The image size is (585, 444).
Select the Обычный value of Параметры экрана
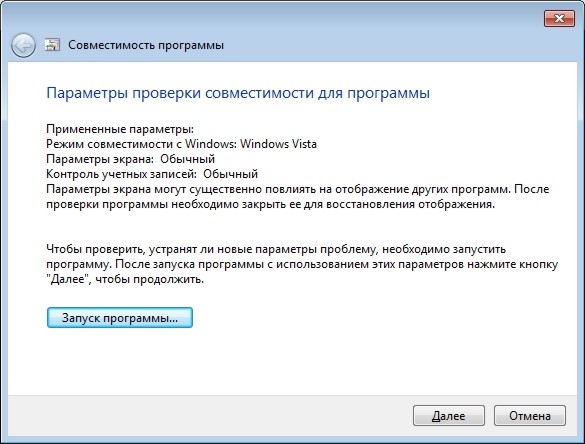pos(188,159)
